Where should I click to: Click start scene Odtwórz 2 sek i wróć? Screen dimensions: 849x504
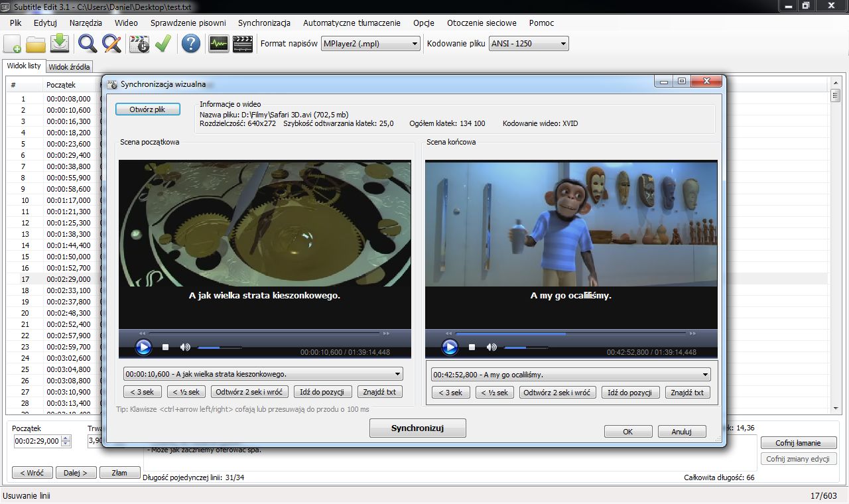249,392
